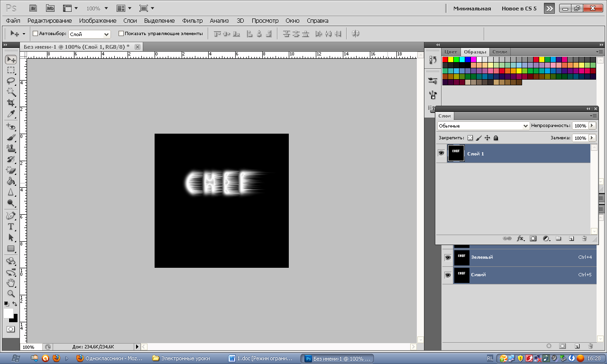Open the Обычные blend mode dropdown
Image resolution: width=607 pixels, height=364 pixels.
(x=483, y=126)
